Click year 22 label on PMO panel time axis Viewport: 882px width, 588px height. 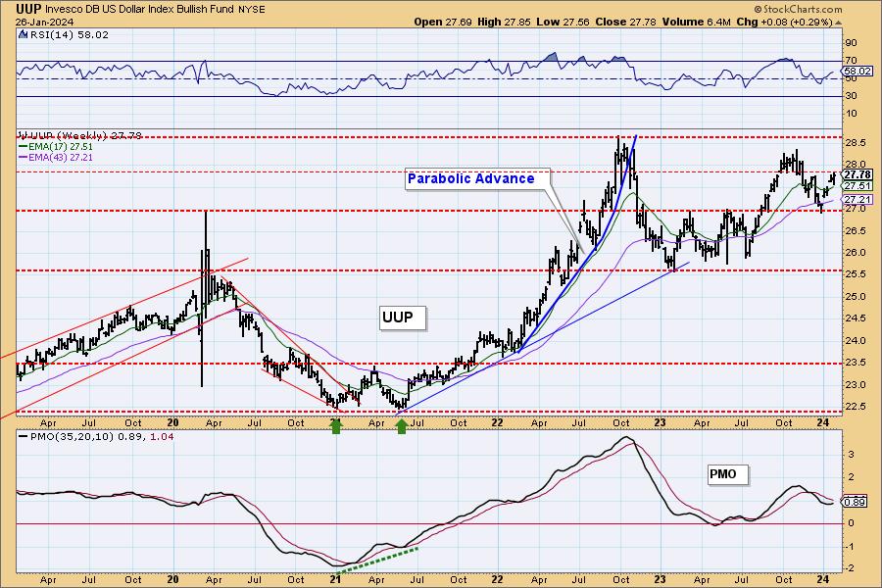(497, 579)
